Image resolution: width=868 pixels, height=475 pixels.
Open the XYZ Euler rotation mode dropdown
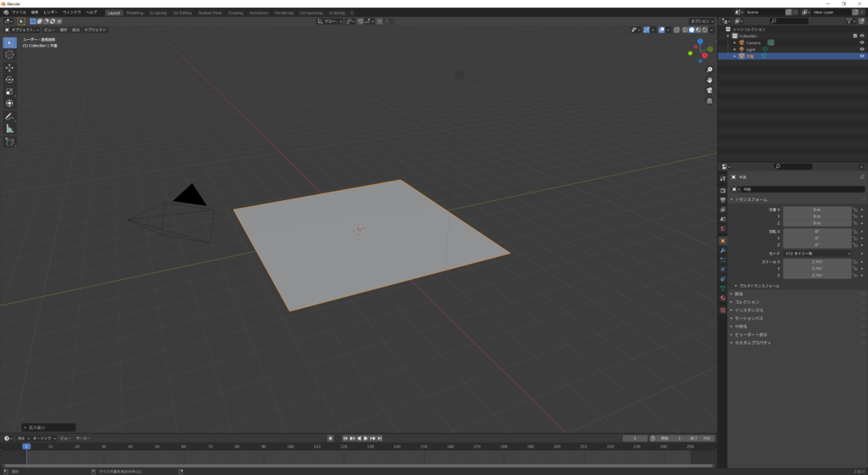(816, 253)
